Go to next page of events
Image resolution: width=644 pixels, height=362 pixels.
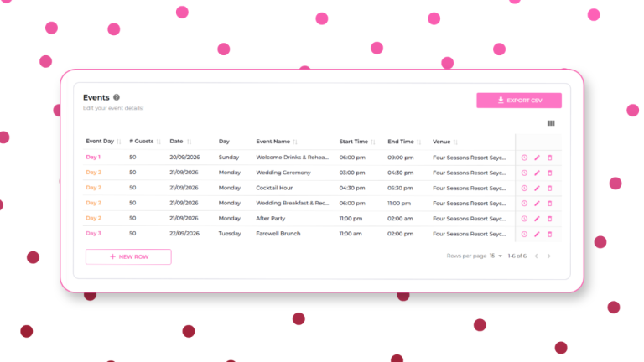point(548,256)
